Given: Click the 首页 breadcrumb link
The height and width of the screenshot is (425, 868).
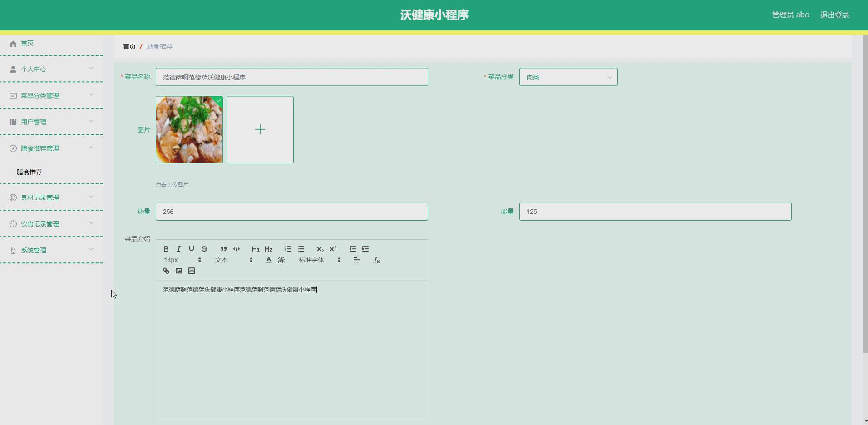Looking at the screenshot, I should point(129,46).
